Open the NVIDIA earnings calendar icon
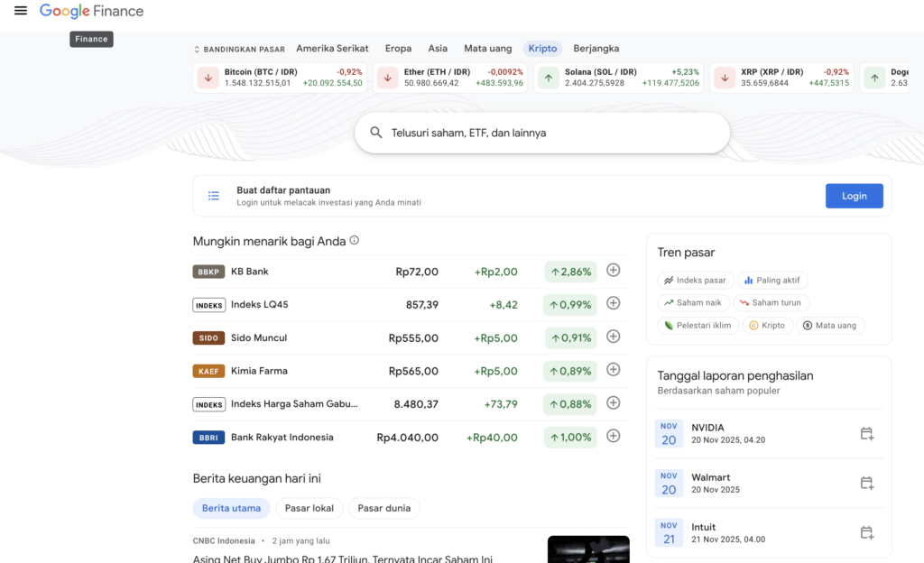The width and height of the screenshot is (924, 563). (x=867, y=433)
